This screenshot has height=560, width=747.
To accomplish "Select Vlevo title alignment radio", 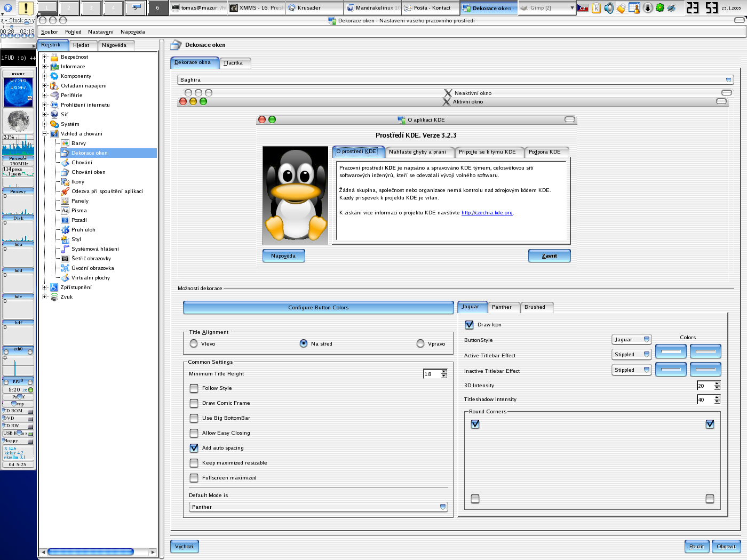I will tap(194, 344).
